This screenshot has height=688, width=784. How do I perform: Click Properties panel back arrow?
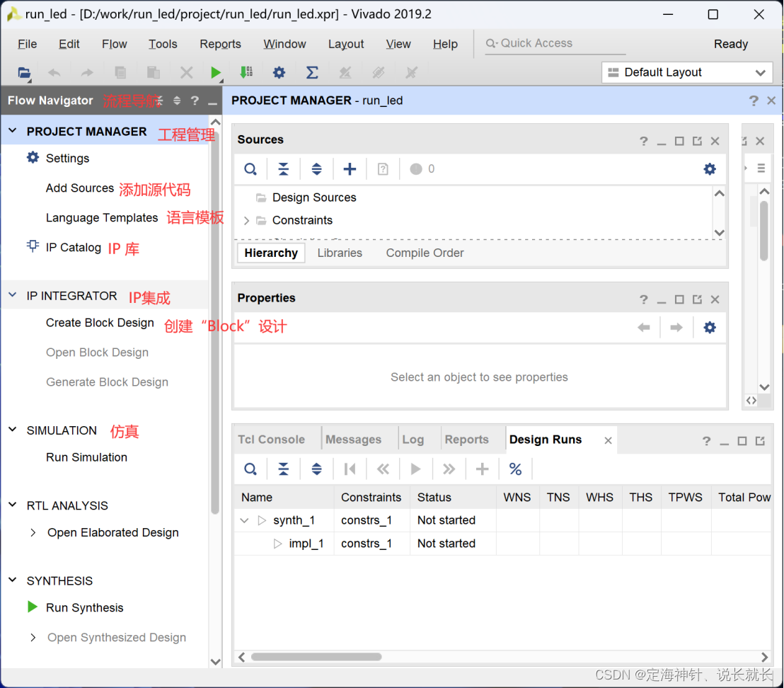pos(644,328)
